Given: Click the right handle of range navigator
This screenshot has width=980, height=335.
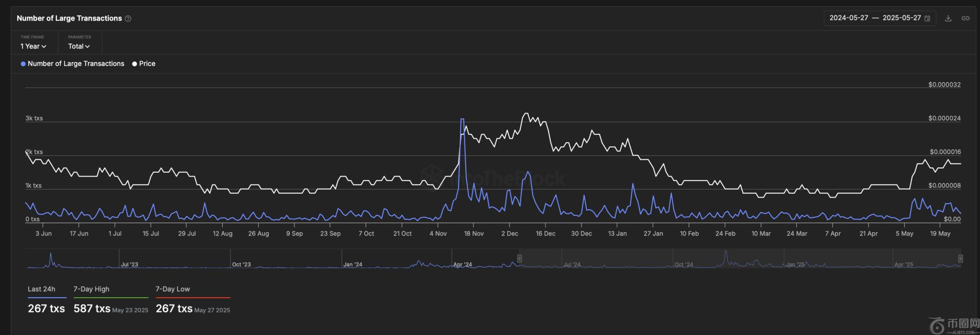Looking at the screenshot, I should pos(960,258).
